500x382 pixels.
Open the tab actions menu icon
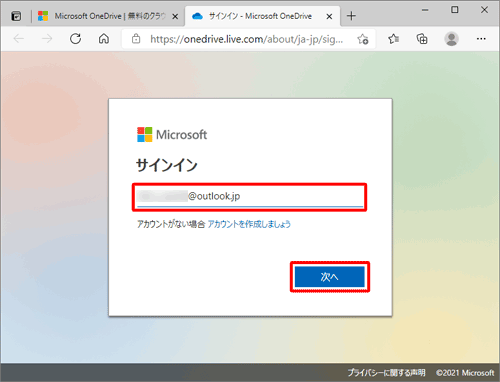16,16
